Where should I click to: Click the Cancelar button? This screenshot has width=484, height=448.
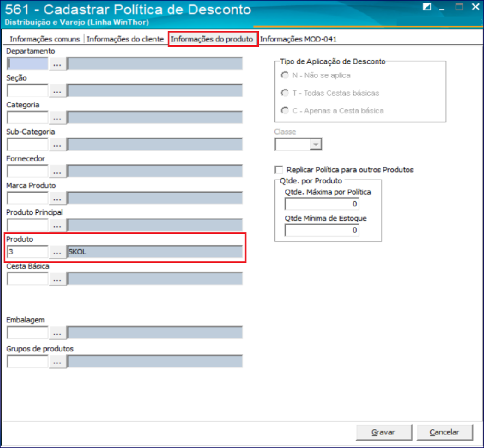[x=444, y=432]
